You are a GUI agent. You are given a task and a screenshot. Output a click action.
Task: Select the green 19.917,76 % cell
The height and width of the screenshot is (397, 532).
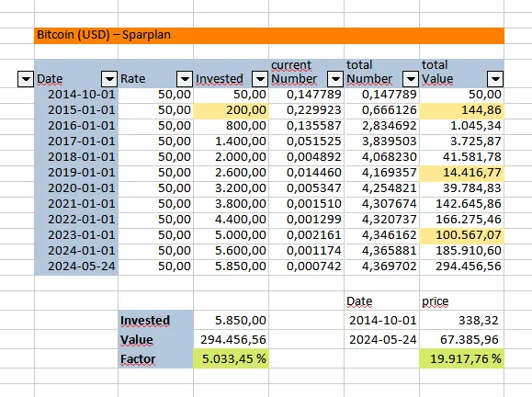tap(462, 358)
